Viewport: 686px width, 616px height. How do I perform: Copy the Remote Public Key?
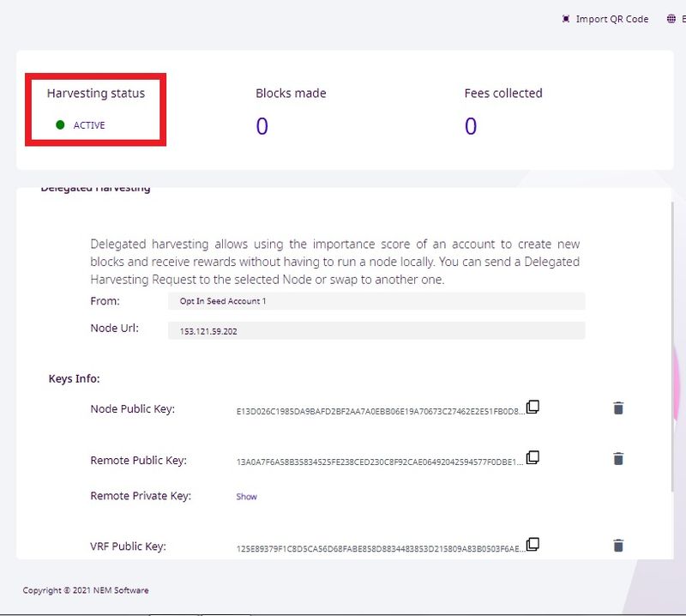coord(533,458)
